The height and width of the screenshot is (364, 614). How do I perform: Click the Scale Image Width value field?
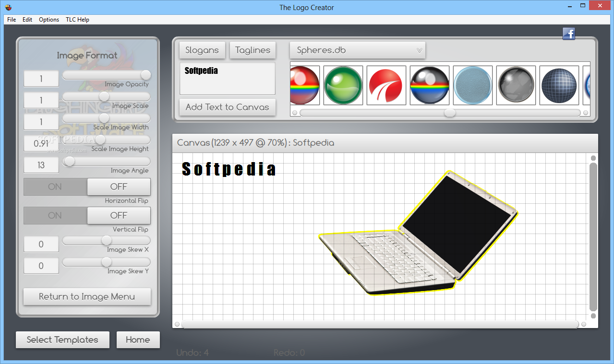41,122
